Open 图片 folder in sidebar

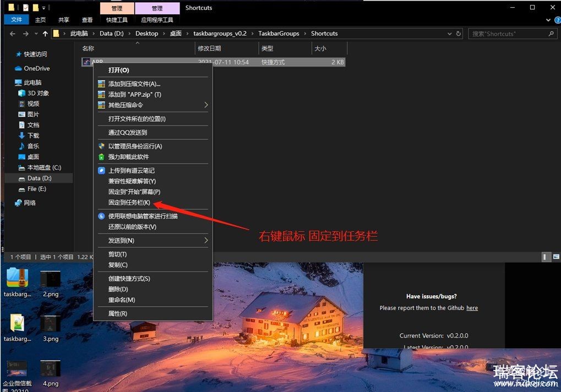[29, 115]
